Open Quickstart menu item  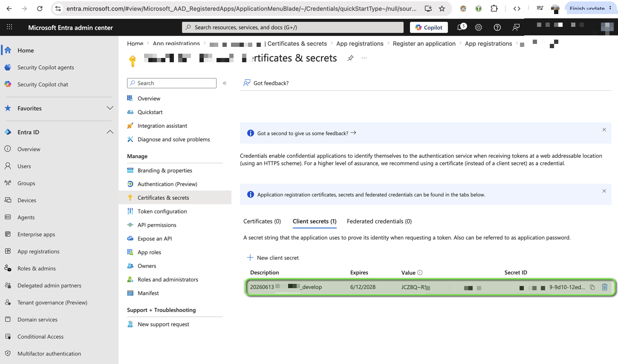[x=150, y=112]
